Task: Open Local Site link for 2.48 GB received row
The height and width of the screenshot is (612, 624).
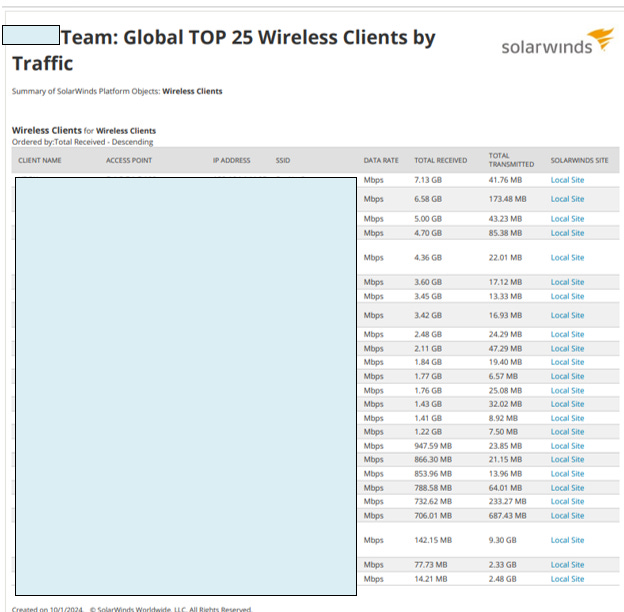Action: (567, 335)
